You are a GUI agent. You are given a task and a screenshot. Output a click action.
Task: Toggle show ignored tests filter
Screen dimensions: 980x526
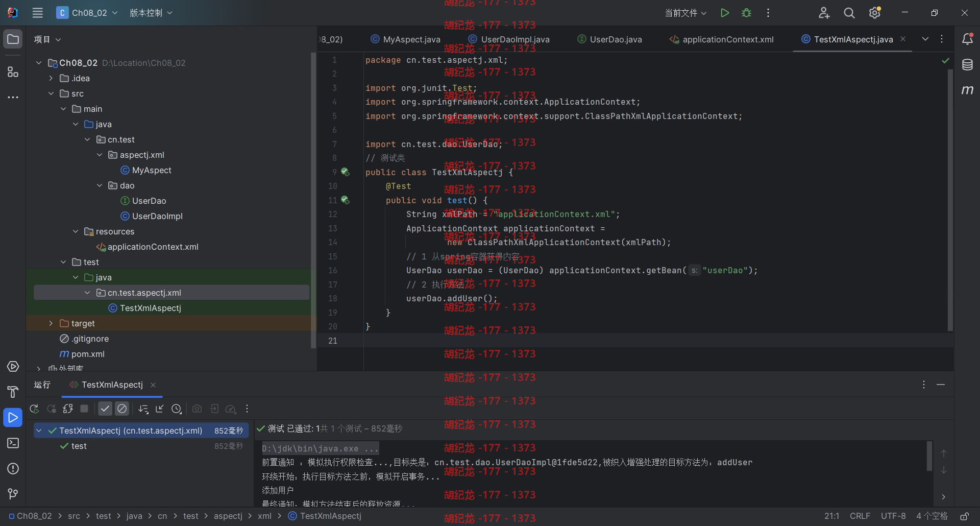click(x=122, y=409)
